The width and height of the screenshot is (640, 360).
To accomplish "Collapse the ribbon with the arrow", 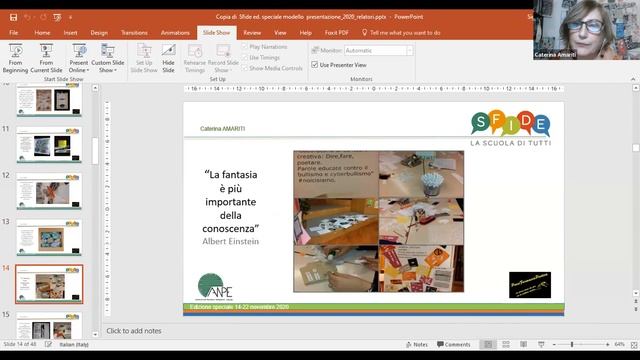I will pyautogui.click(x=633, y=79).
